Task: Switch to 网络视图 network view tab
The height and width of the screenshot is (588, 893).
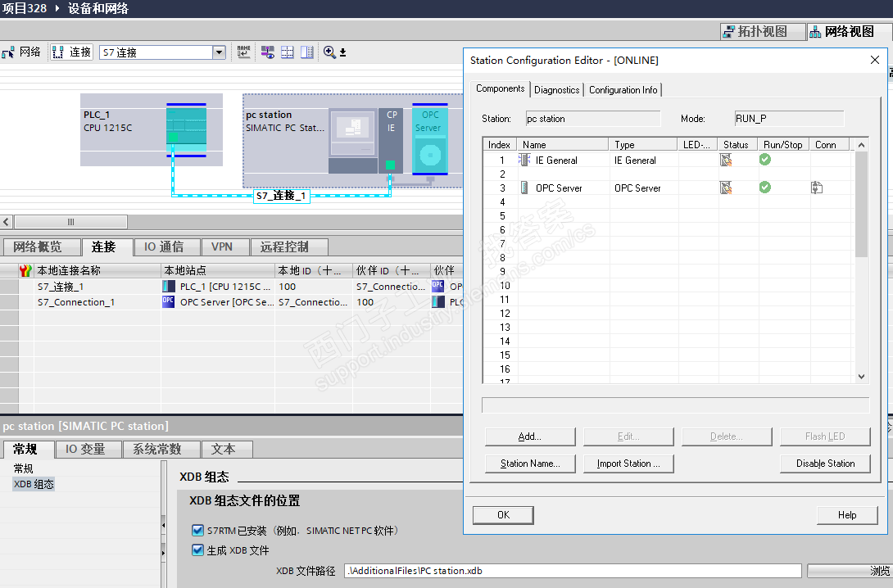Action: click(x=849, y=31)
